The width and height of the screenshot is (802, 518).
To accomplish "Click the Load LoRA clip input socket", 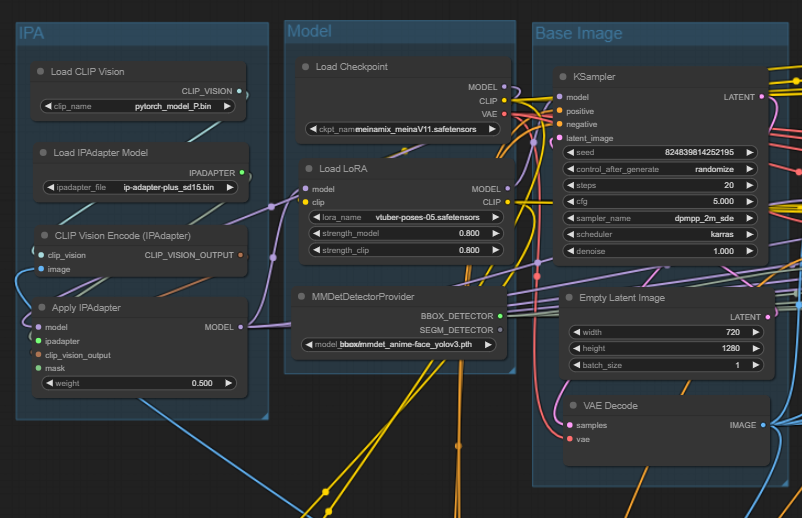I will point(305,202).
